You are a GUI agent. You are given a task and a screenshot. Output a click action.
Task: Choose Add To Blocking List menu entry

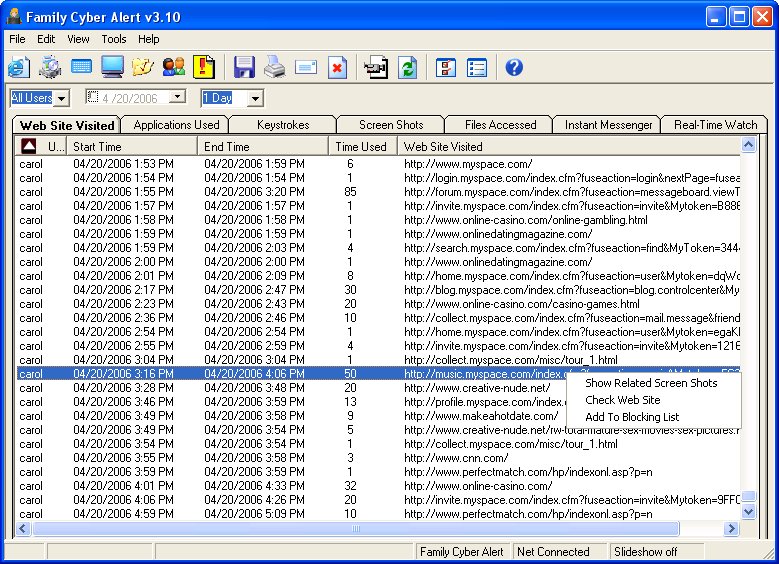coord(632,417)
